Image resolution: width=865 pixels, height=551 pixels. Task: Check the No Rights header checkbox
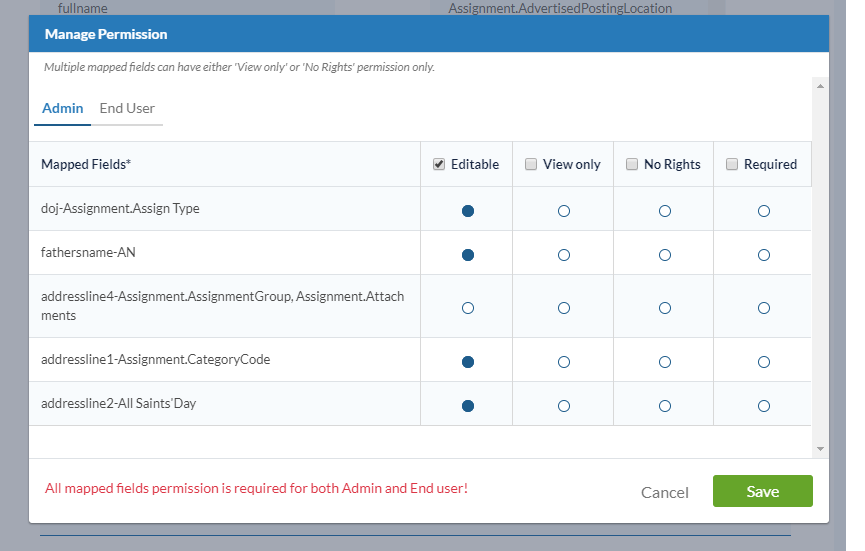(x=632, y=164)
